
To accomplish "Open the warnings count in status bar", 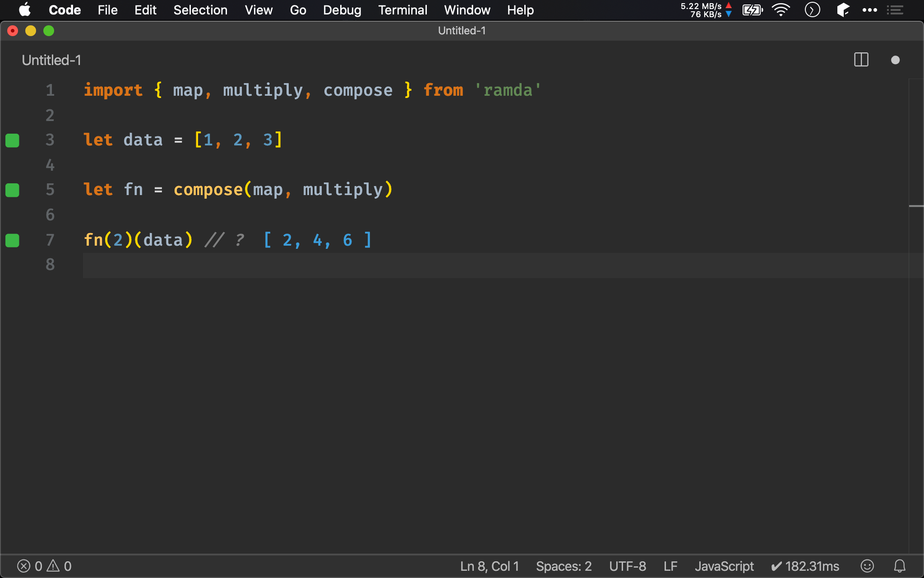I will (59, 566).
